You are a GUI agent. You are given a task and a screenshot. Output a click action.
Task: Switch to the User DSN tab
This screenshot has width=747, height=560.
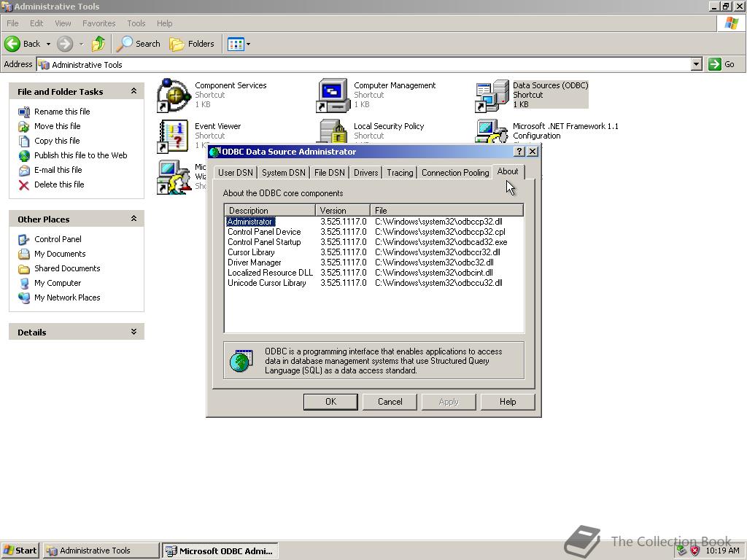[236, 173]
